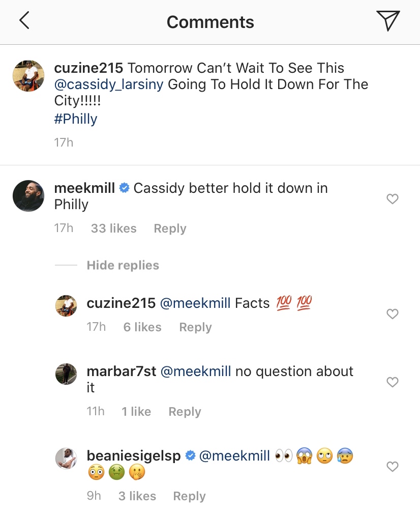The height and width of the screenshot is (515, 420).
Task: Open the share paper plane icon
Action: pyautogui.click(x=388, y=21)
